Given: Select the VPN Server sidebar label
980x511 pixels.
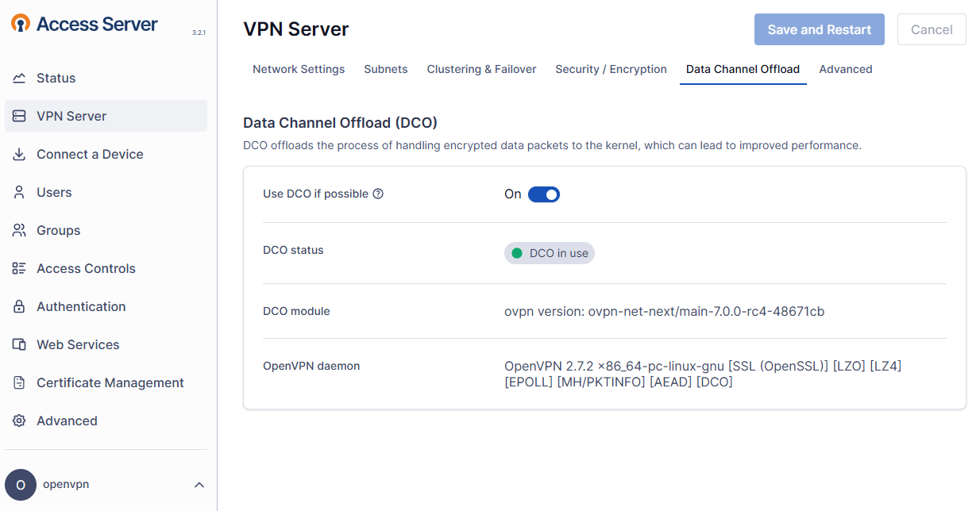Looking at the screenshot, I should [71, 116].
